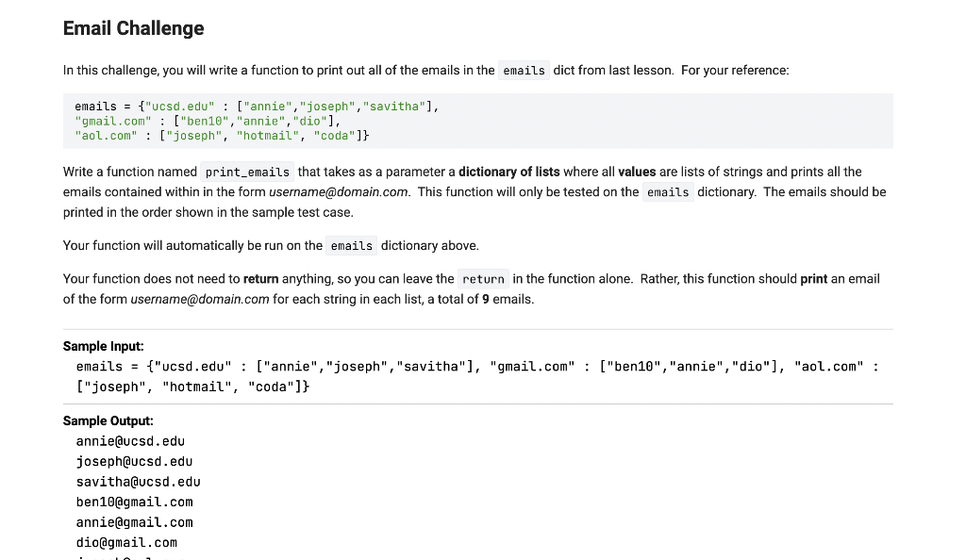This screenshot has width=966, height=560.
Task: Click the sample output line ben10@gmail.com
Action: 134,502
